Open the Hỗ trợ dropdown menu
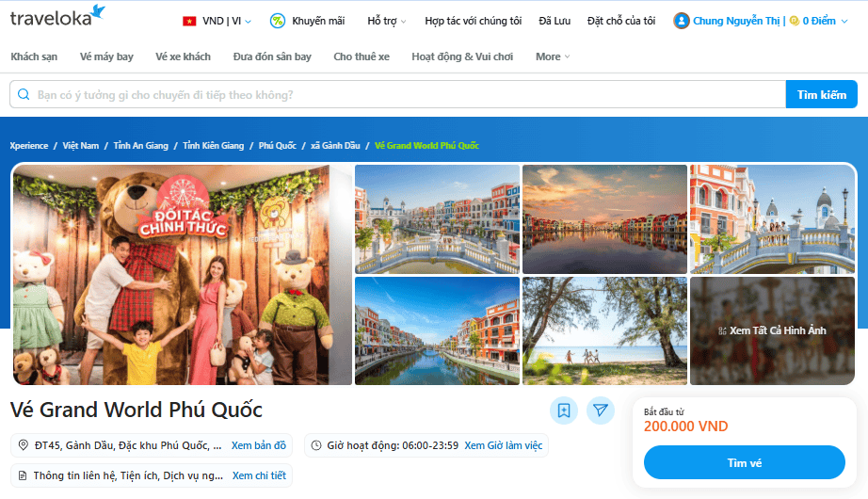This screenshot has width=868, height=499. [x=387, y=21]
